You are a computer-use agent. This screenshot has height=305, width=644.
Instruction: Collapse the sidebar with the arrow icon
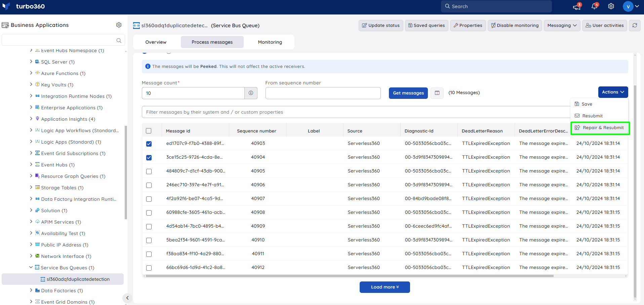pos(127,298)
